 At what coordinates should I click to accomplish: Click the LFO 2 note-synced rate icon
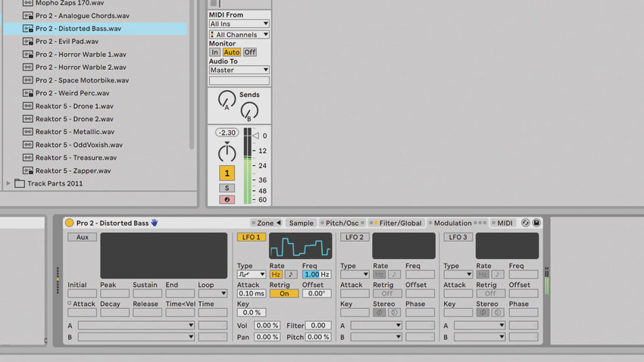(x=394, y=275)
